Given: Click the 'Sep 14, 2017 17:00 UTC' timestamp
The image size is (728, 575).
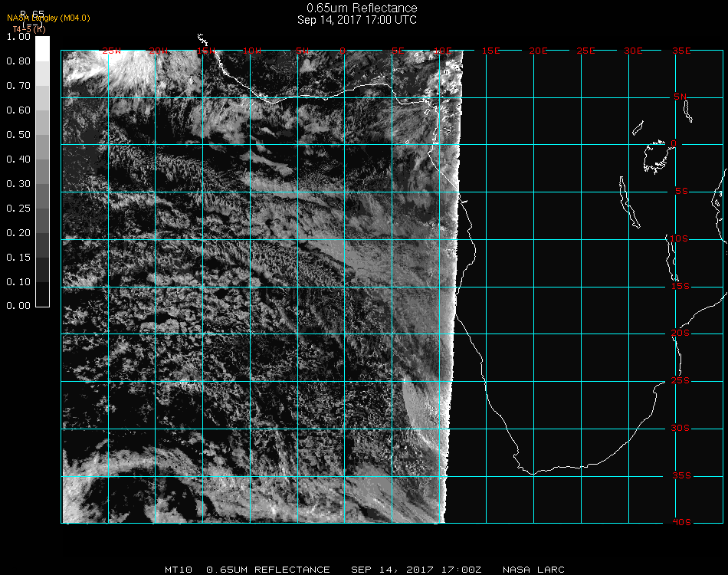Looking at the screenshot, I should 357,20.
